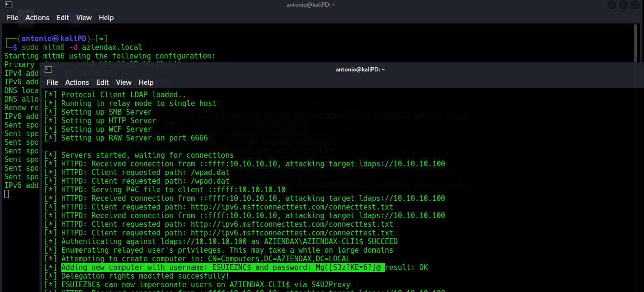Click terminal icon in front window title bar

tap(48, 70)
